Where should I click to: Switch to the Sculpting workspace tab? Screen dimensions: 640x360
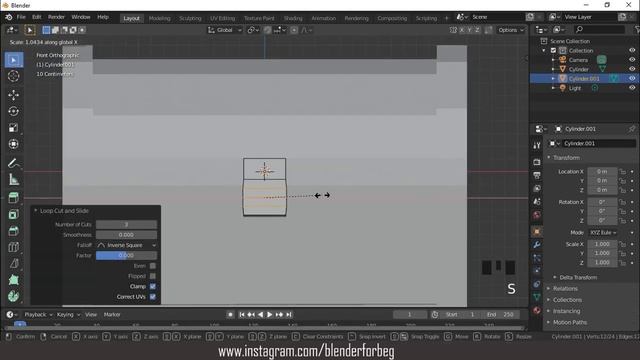pos(190,18)
